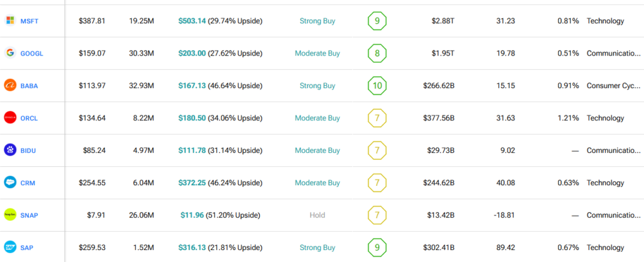The height and width of the screenshot is (262, 644).
Task: Click the yellow Smart Score 7 badge for CRM
Action: click(x=377, y=183)
